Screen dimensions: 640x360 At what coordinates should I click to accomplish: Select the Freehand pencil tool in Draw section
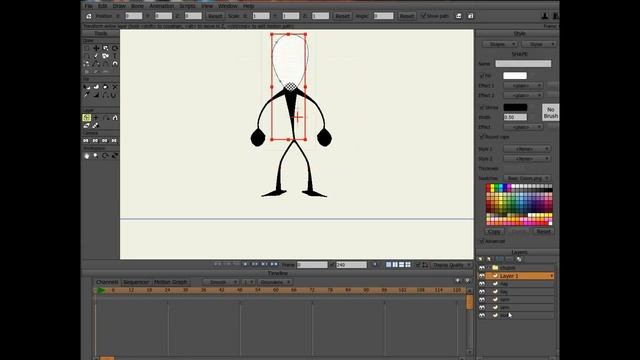pyautogui.click(x=96, y=56)
